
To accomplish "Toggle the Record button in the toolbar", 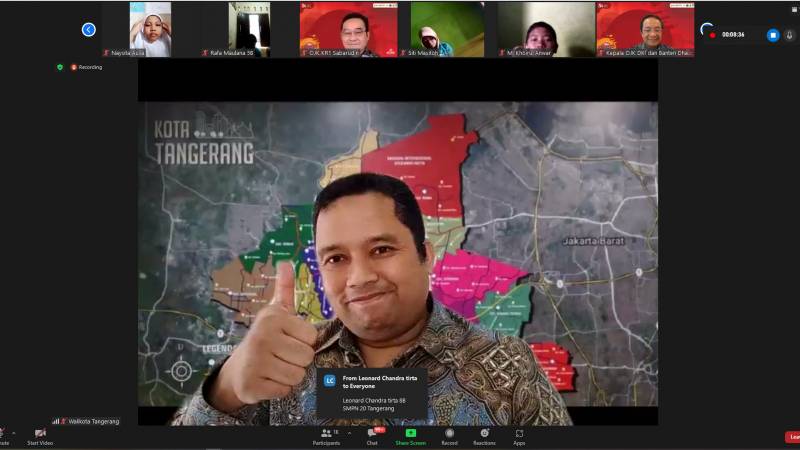I will point(449,435).
